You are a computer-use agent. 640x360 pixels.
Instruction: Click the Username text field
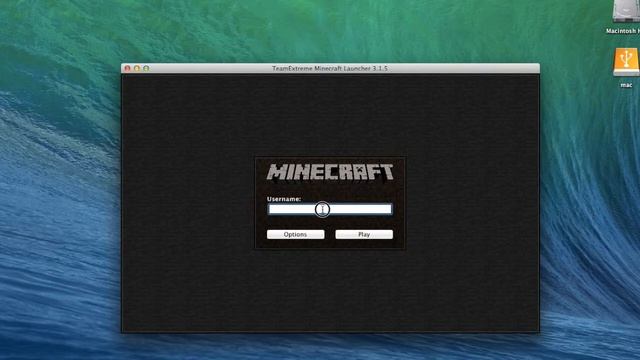tap(330, 209)
